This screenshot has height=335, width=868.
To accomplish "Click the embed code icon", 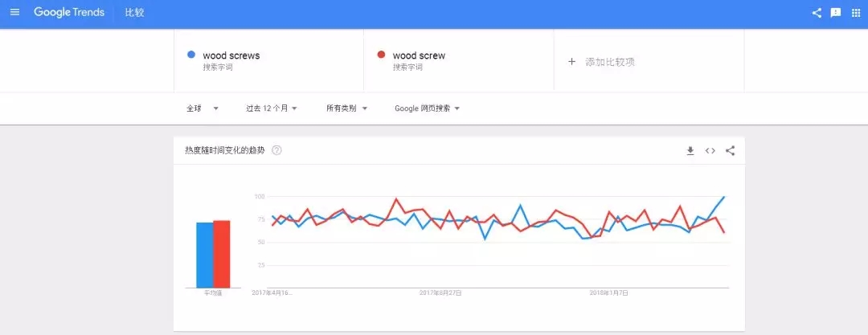I will pyautogui.click(x=710, y=150).
